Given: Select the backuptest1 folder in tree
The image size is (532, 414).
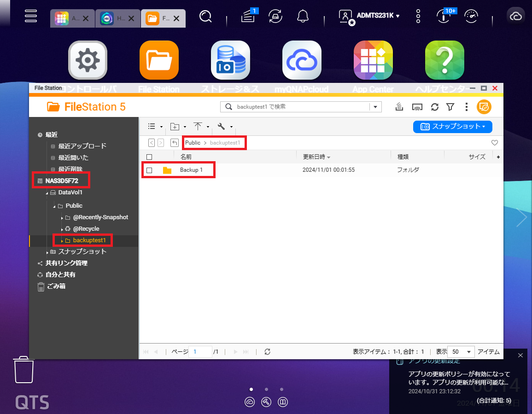Looking at the screenshot, I should click(x=89, y=240).
